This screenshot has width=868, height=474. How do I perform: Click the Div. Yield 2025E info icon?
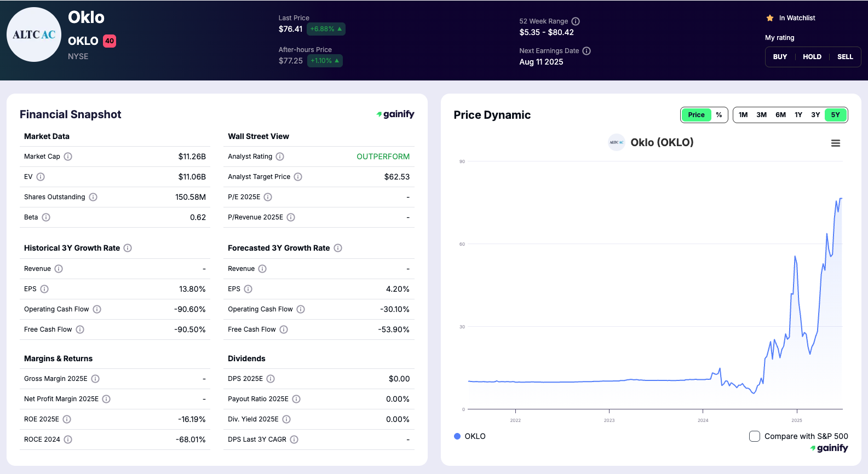[286, 419]
